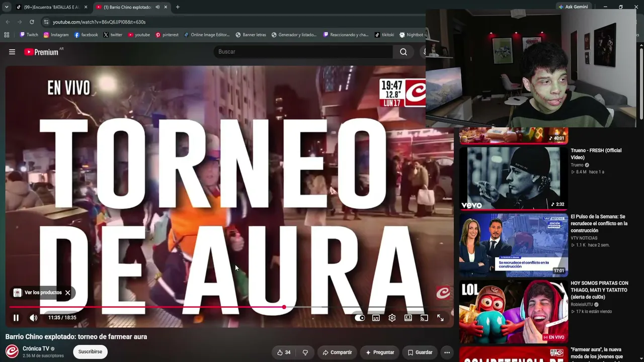Click the Preguntar AI button
Screen dimensions: 644x362
380,352
